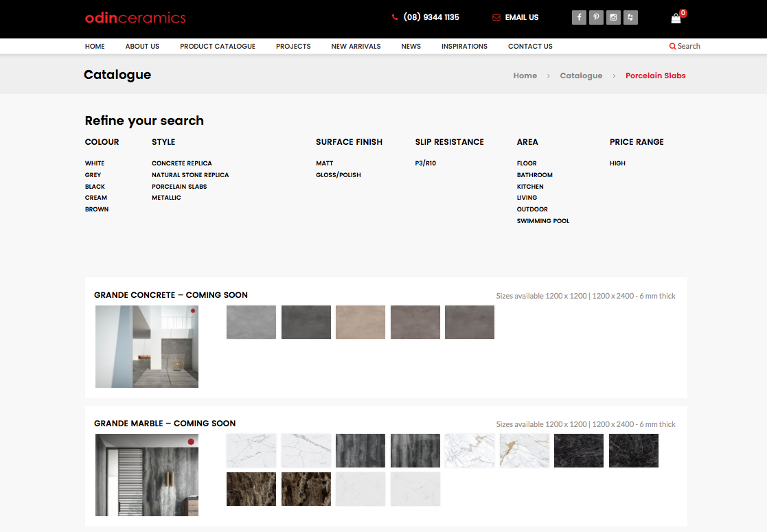Choose the Matt surface finish
Screen dimensions: 767x532
(324, 163)
